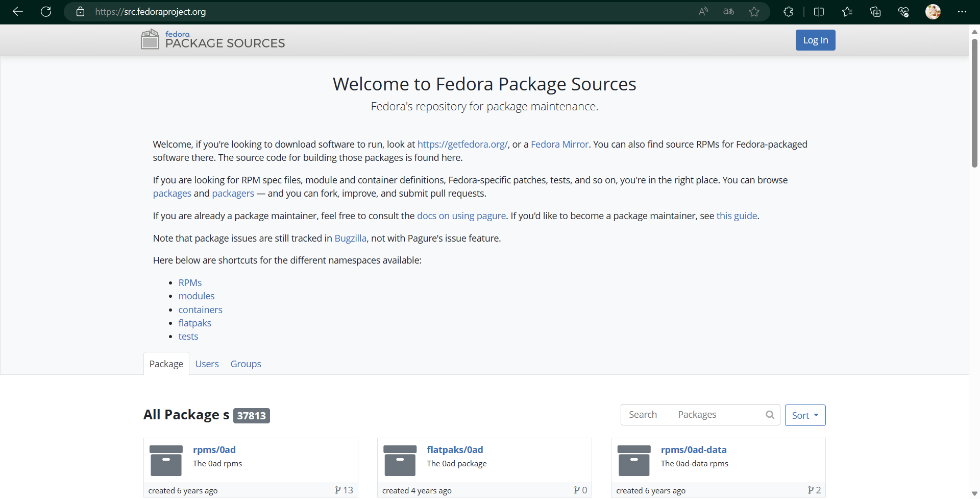This screenshot has width=980, height=499.
Task: Click the text The 0ad rpms
Action: (217, 464)
